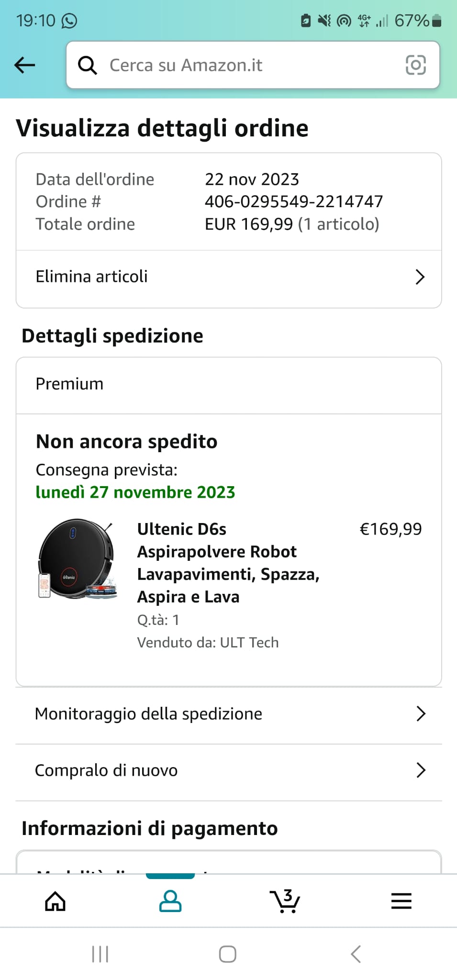Open the account profile tab
This screenshot has width=457, height=980.
click(170, 902)
